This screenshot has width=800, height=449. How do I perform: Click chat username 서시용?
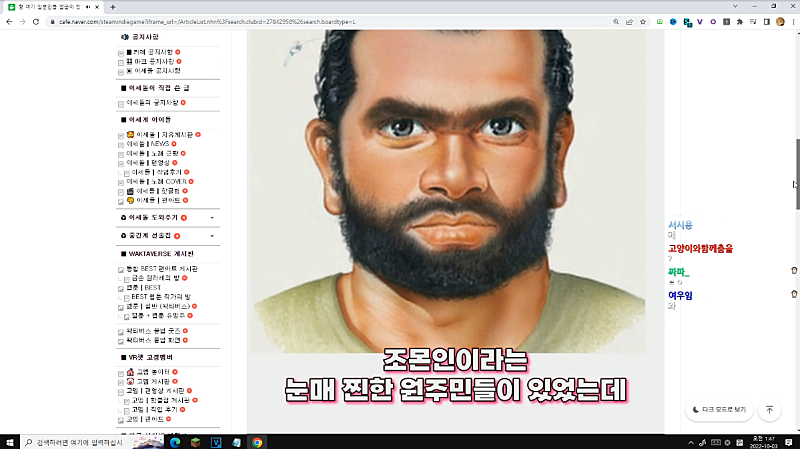click(x=681, y=225)
